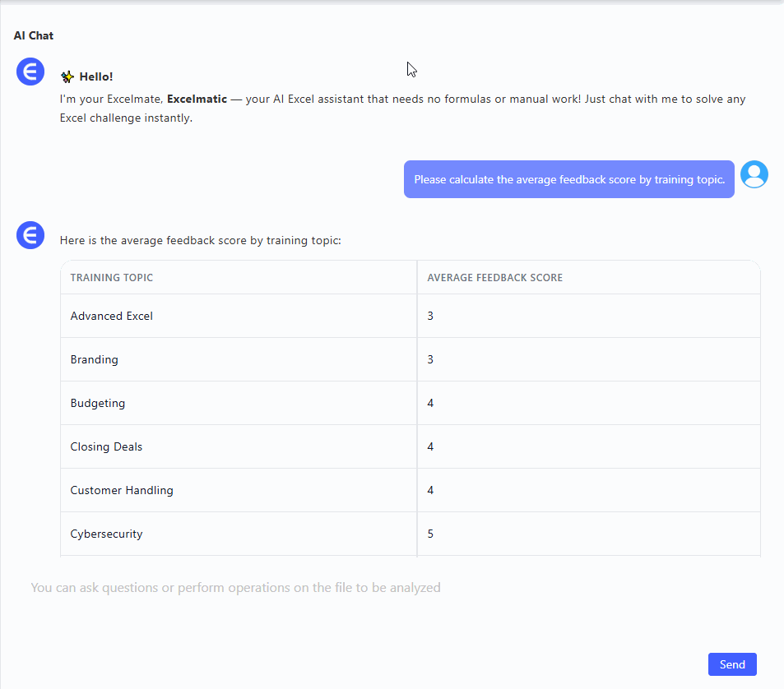Select the Closing Deals topic cell

click(106, 446)
